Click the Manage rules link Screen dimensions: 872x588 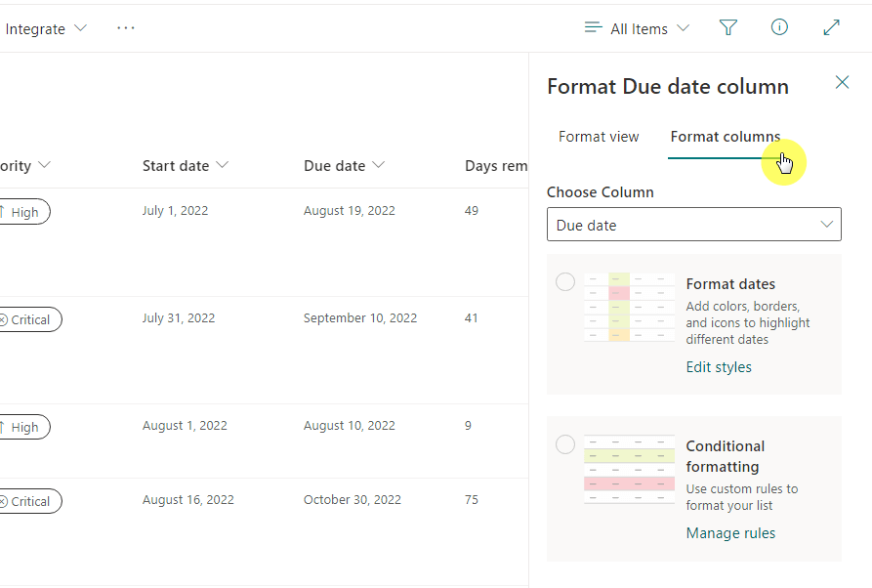coord(730,533)
